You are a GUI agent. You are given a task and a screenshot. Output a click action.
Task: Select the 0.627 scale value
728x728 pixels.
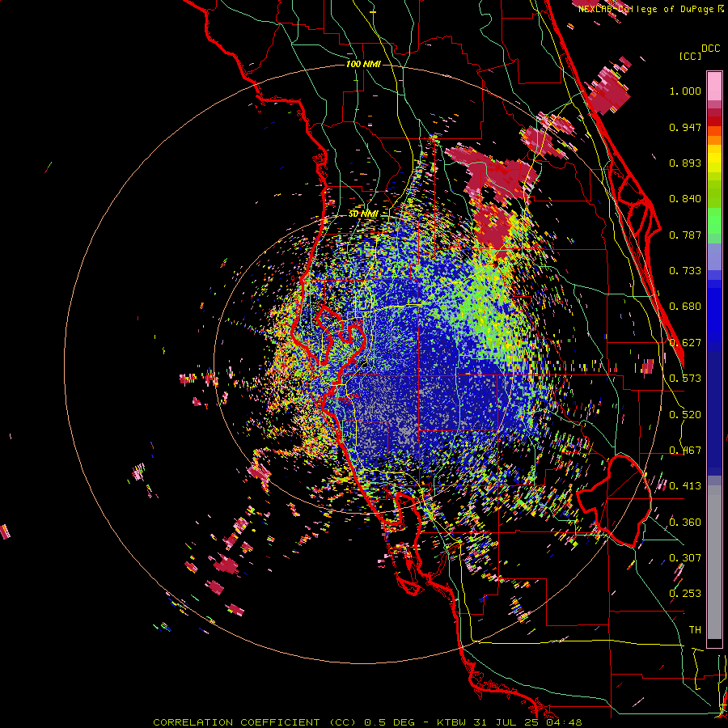[685, 343]
